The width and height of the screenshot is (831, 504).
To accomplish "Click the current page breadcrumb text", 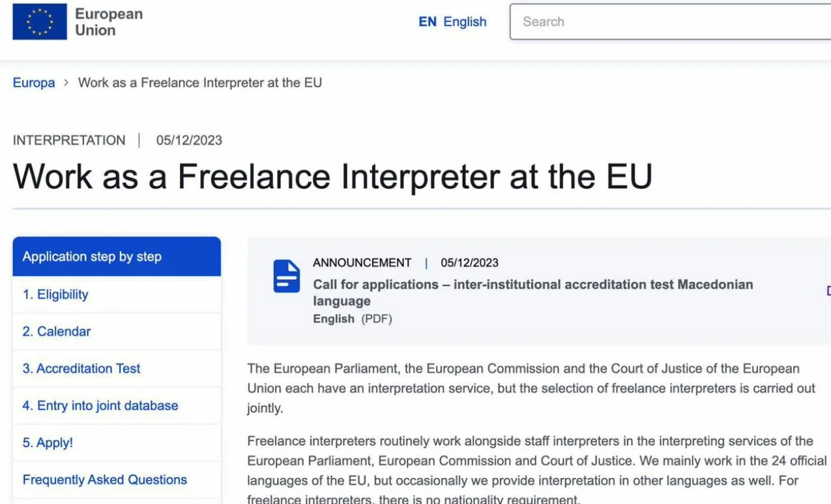I will (200, 83).
